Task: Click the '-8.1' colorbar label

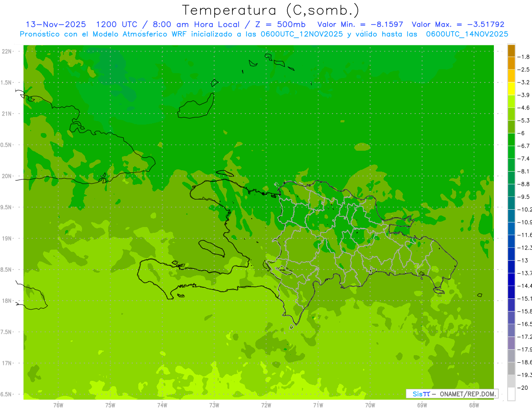Action: click(523, 171)
